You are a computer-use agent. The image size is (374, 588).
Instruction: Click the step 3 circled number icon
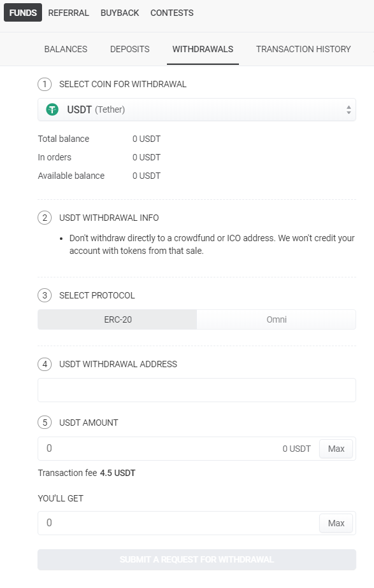tap(45, 295)
